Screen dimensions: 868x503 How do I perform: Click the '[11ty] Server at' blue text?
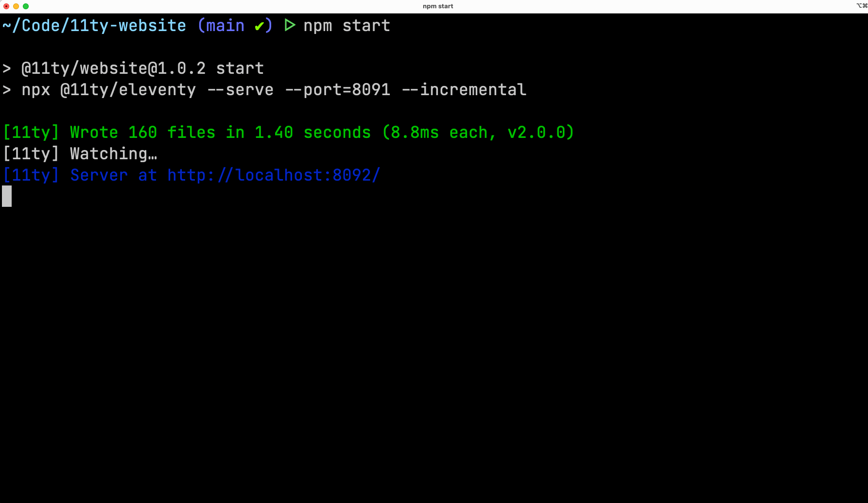80,175
